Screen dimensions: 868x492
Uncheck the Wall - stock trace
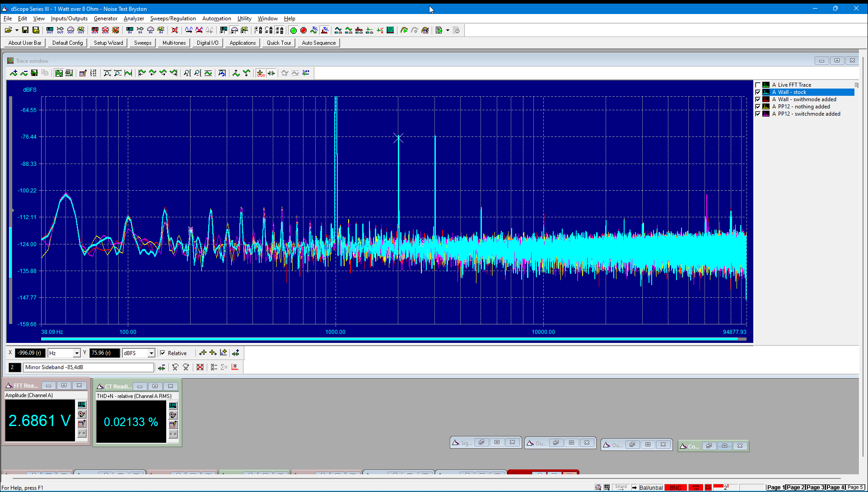coord(758,92)
